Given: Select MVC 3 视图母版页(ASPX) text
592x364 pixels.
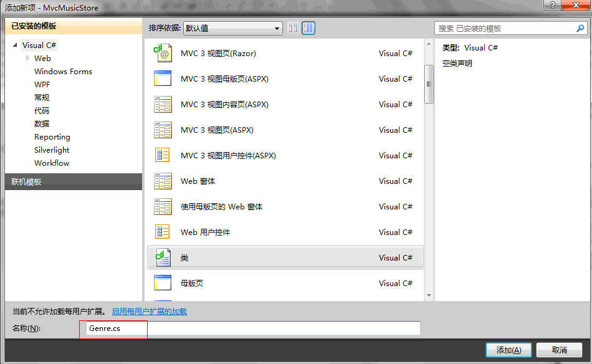Looking at the screenshot, I should [224, 79].
